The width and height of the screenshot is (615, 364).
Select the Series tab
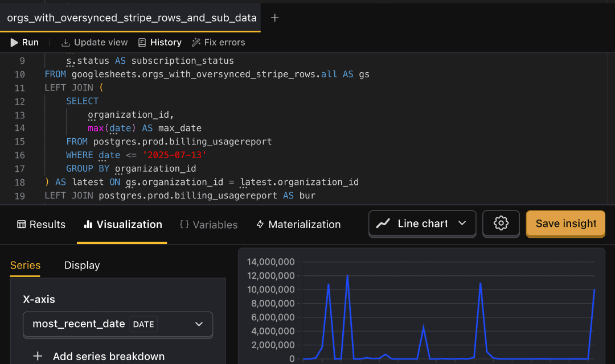click(25, 265)
